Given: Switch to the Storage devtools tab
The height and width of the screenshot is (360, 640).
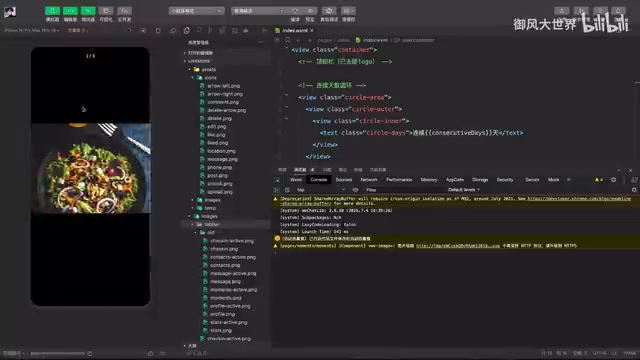Looking at the screenshot, I should (480, 180).
